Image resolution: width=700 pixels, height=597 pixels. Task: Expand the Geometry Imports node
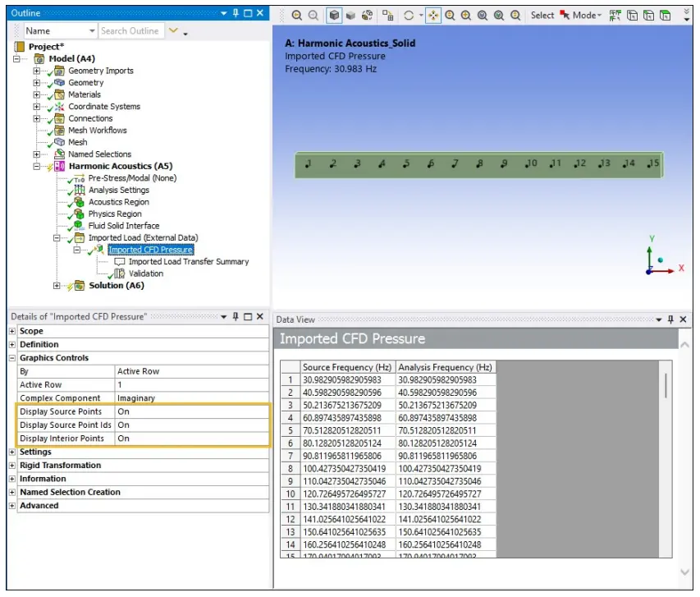pyautogui.click(x=37, y=71)
